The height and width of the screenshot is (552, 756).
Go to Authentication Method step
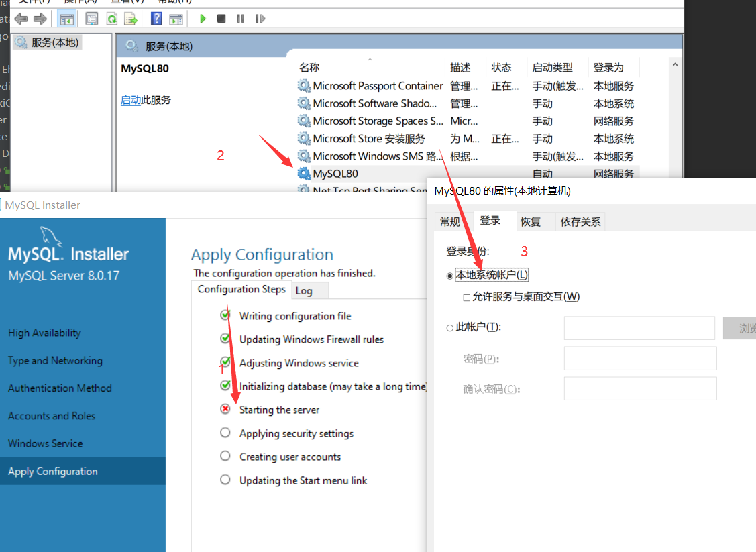click(x=60, y=388)
